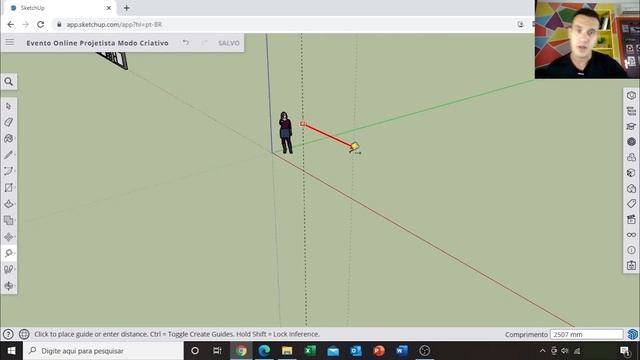Open the Windows Start menu
640x360 pixels.
11,351
